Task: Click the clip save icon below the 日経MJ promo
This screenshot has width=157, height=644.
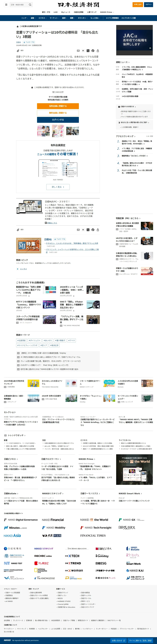Action: (x=18, y=230)
